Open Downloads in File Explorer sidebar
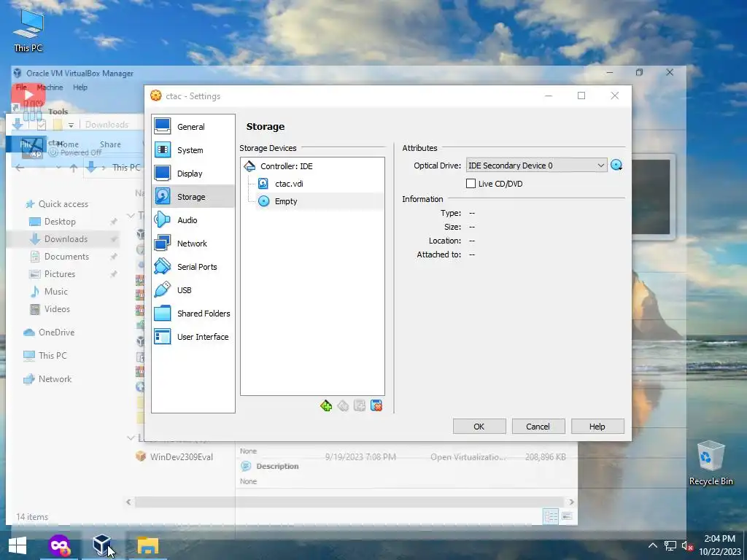The image size is (747, 560). (x=66, y=239)
